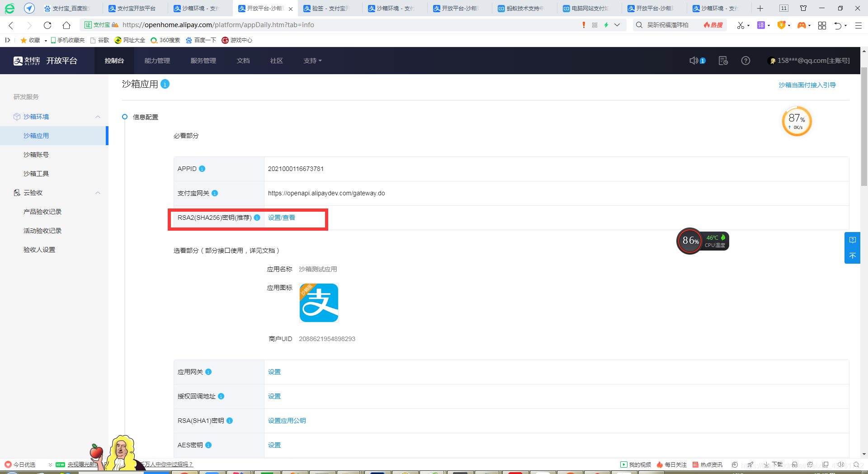Open the help question mark icon
The width and height of the screenshot is (868, 474).
745,61
